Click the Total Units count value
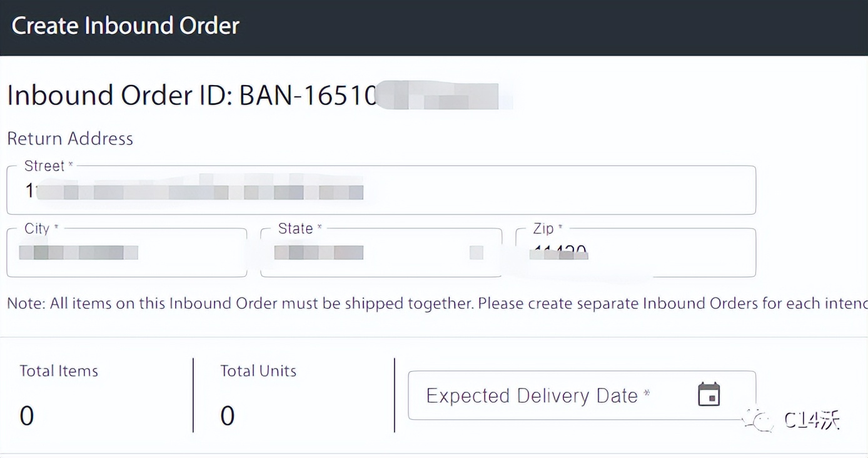Viewport: 868px width, 458px height. 228,415
